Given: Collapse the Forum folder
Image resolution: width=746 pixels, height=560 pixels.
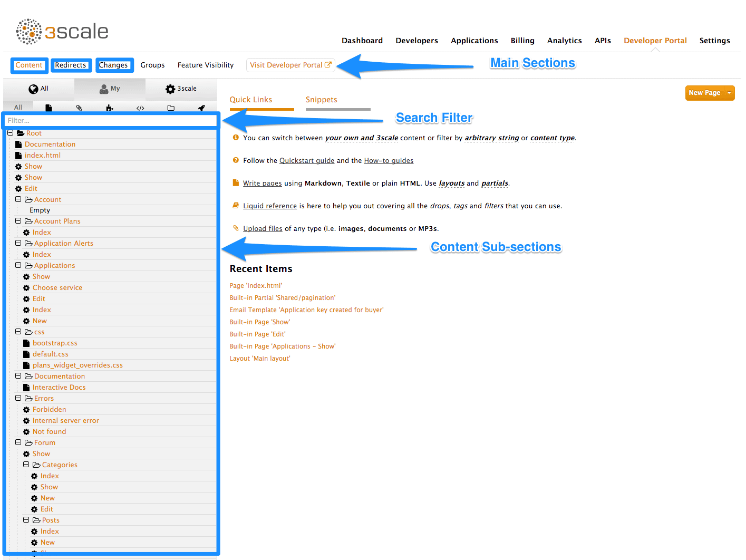Looking at the screenshot, I should tap(18, 442).
